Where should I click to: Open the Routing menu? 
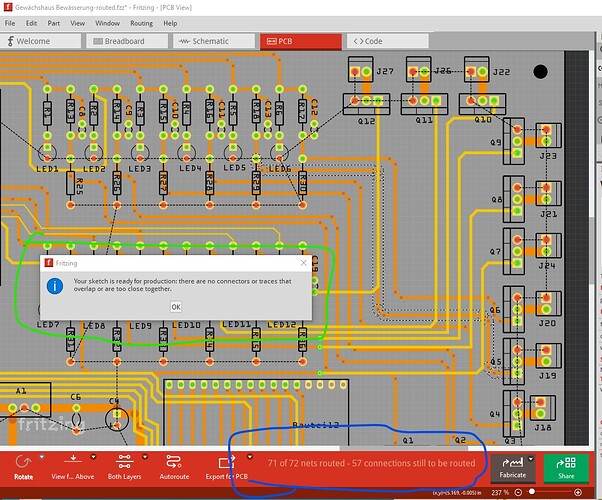(x=141, y=23)
